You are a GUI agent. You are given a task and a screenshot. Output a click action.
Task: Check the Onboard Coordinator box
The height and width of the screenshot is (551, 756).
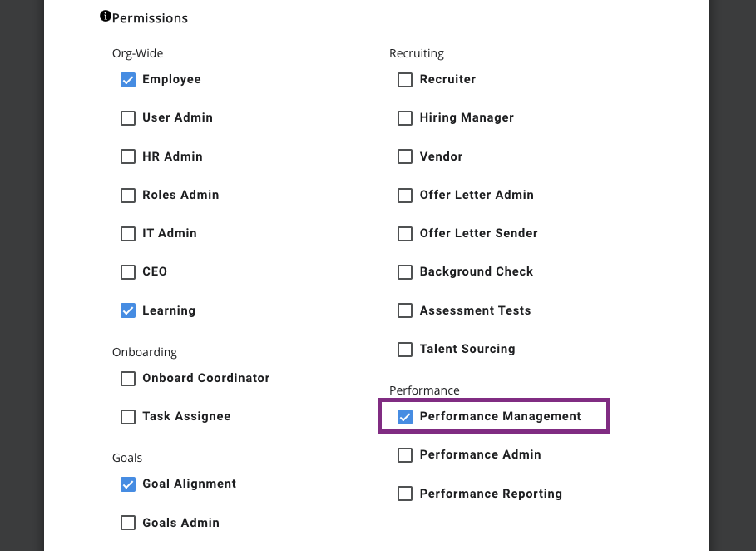[x=128, y=379]
